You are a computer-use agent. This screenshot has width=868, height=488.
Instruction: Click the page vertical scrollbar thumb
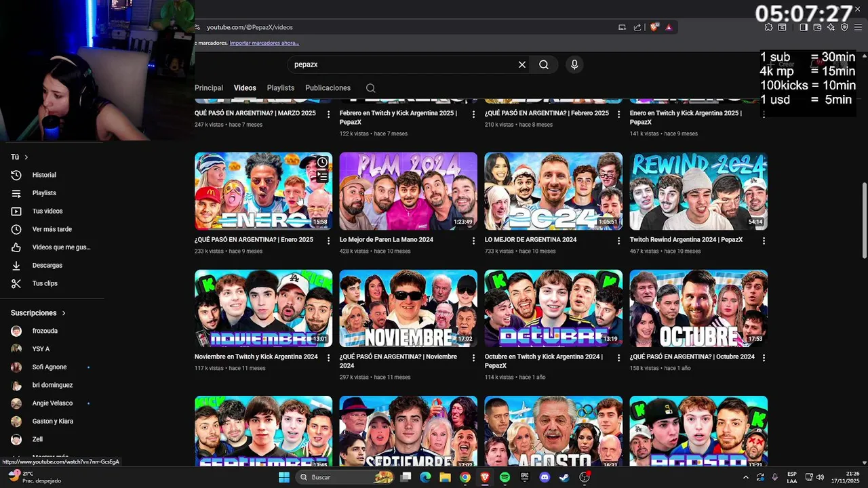(864, 220)
